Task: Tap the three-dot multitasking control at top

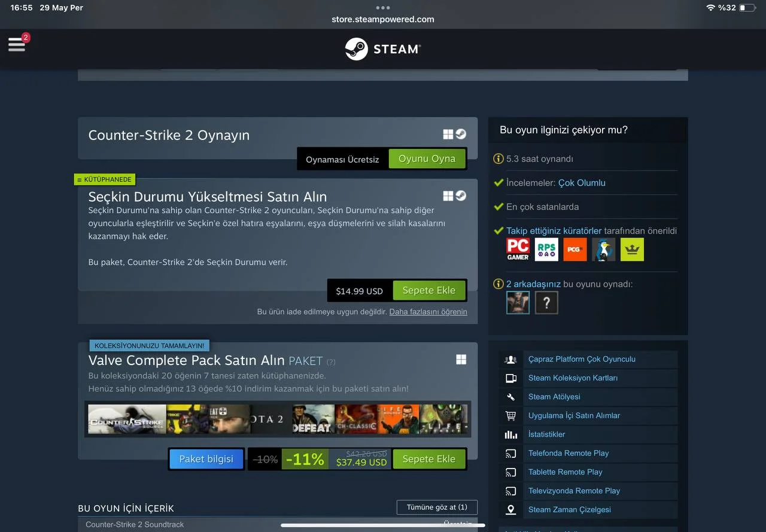Action: point(383,8)
